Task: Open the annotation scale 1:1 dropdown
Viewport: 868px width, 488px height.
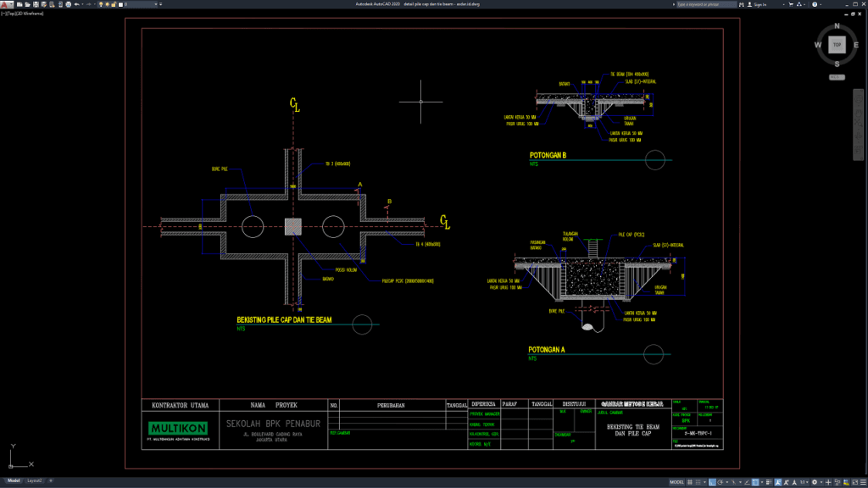Action: 806,482
